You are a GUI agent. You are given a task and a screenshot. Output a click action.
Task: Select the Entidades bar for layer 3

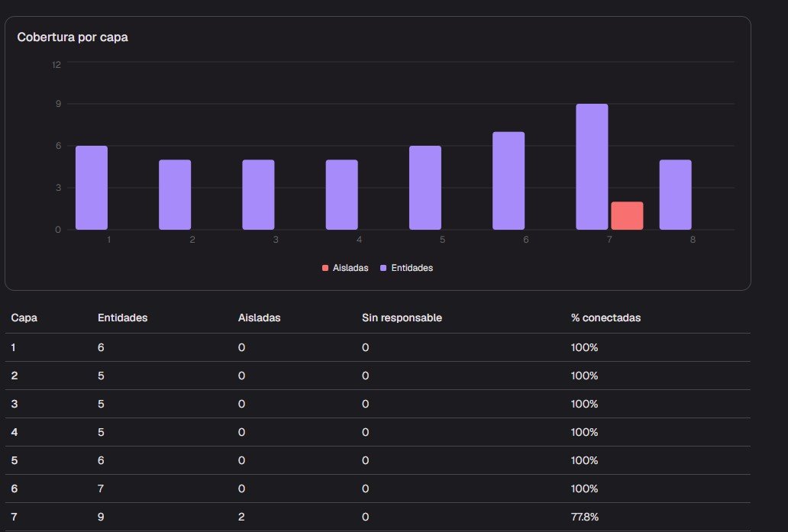[258, 195]
